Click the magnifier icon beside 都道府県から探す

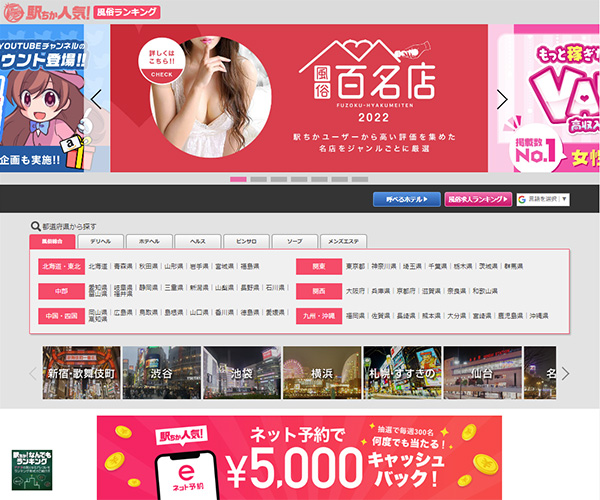point(36,226)
